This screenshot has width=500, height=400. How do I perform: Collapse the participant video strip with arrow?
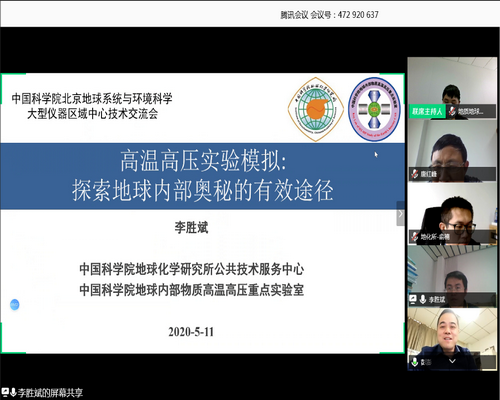click(x=401, y=213)
